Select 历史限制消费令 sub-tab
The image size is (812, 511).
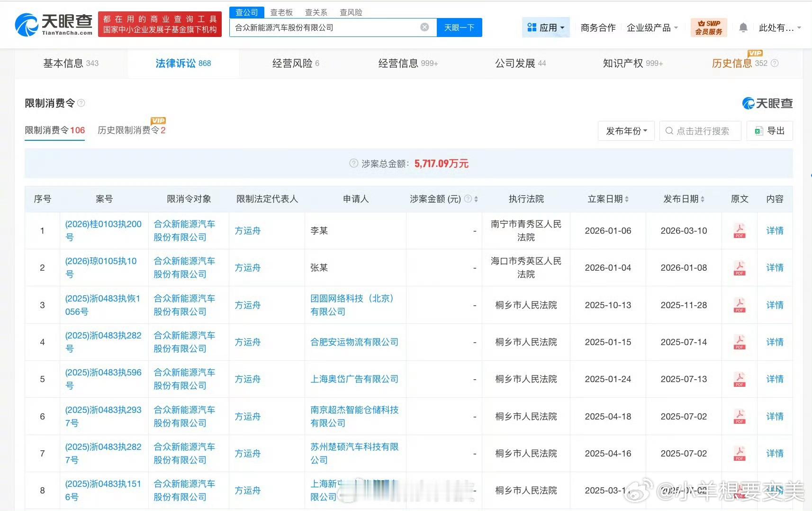click(x=131, y=130)
